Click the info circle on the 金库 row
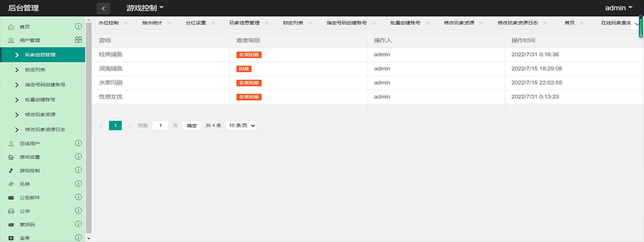Screen dimensions: 644x242 pos(78,237)
